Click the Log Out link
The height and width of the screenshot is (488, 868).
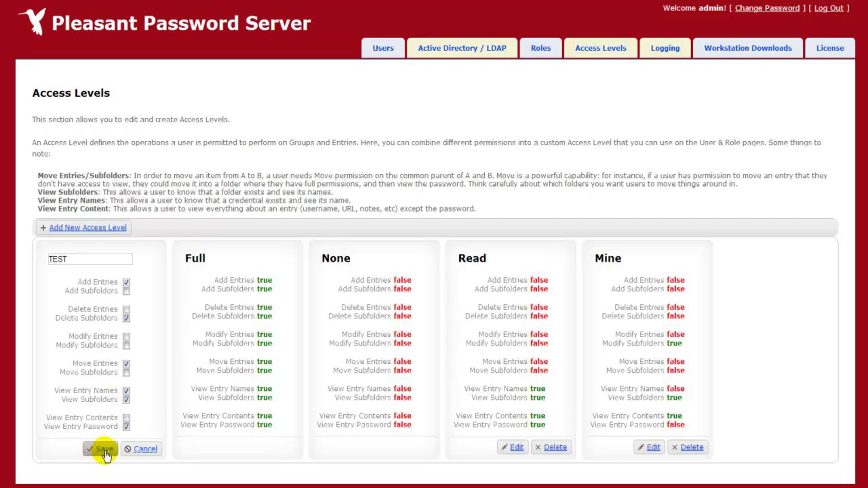coord(829,8)
